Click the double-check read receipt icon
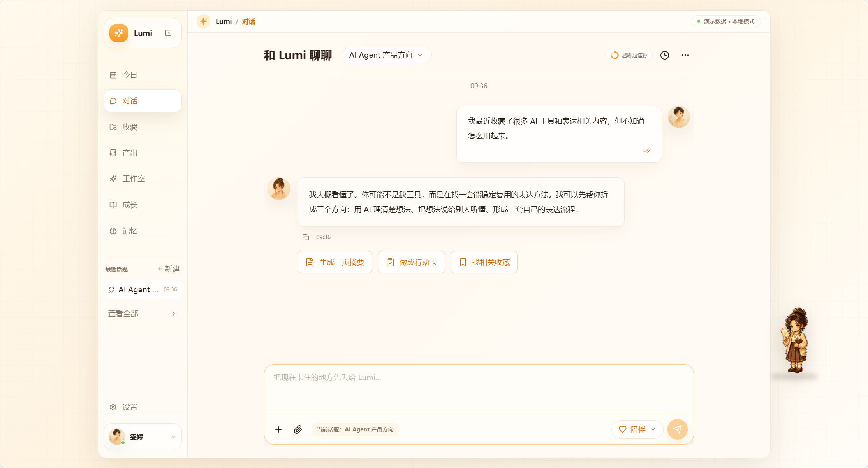 [x=646, y=151]
